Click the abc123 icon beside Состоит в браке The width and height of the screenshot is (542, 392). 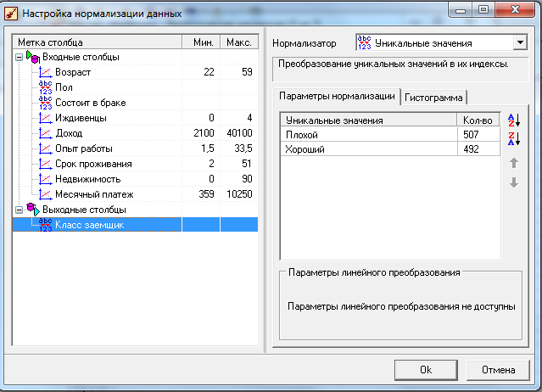[x=45, y=103]
